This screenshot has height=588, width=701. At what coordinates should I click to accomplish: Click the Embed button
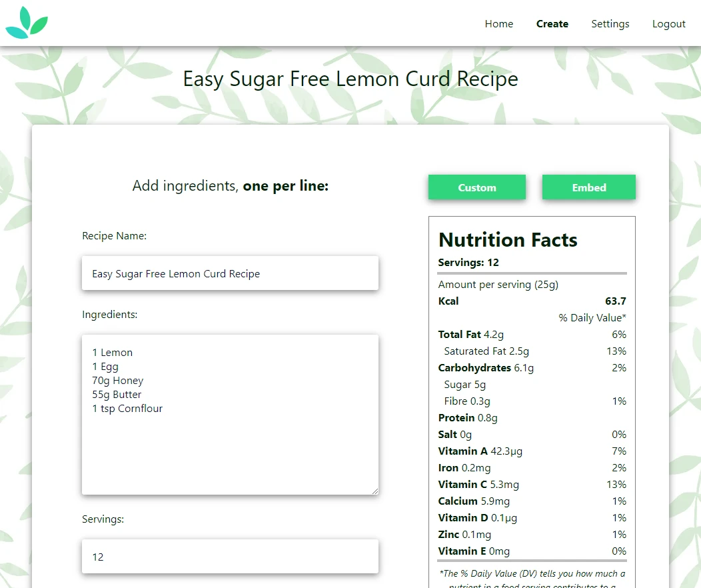589,187
